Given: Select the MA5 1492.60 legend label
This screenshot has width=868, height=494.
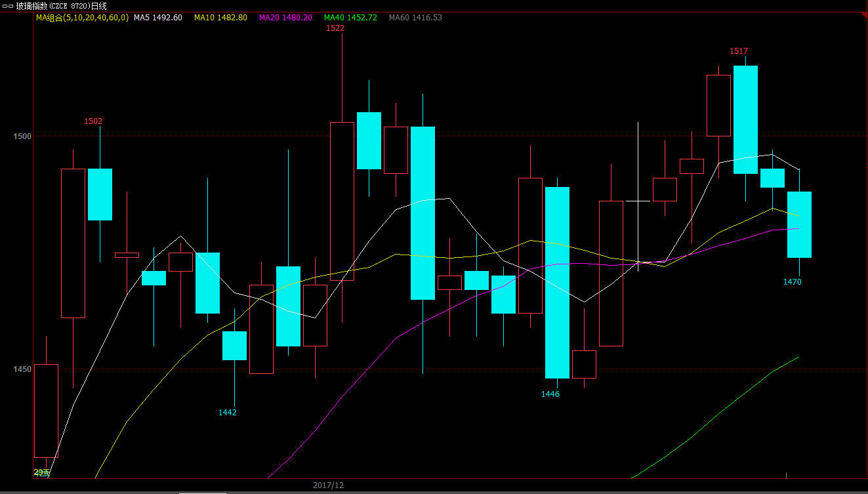Looking at the screenshot, I should click(x=158, y=18).
